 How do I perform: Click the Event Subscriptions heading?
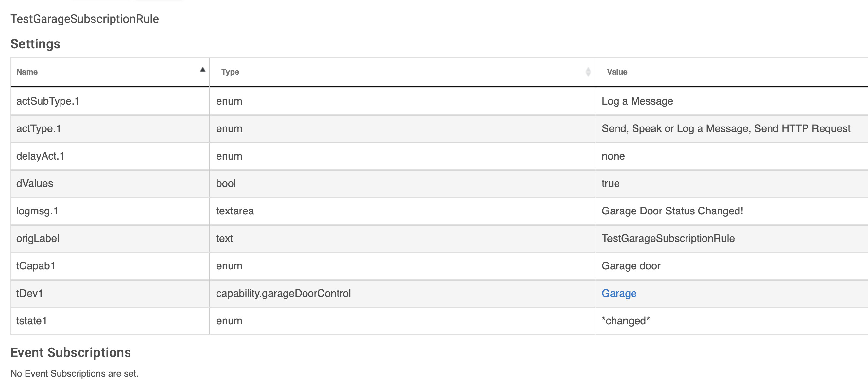point(71,353)
